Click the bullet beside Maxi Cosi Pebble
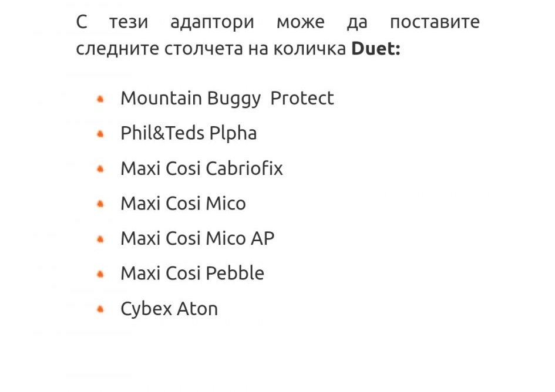The width and height of the screenshot is (555, 392). [x=100, y=273]
